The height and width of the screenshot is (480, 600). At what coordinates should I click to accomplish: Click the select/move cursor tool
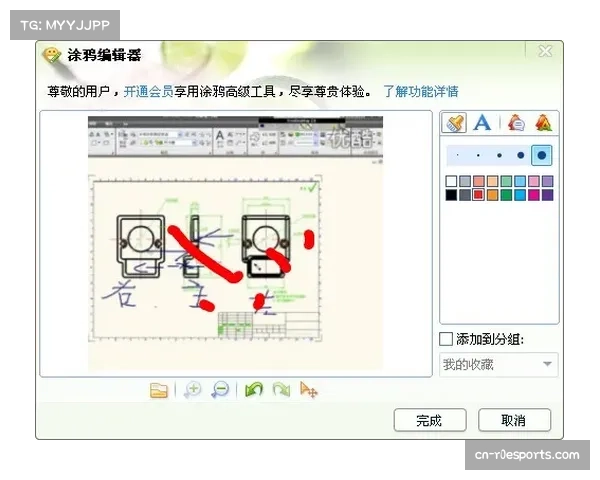(x=309, y=390)
